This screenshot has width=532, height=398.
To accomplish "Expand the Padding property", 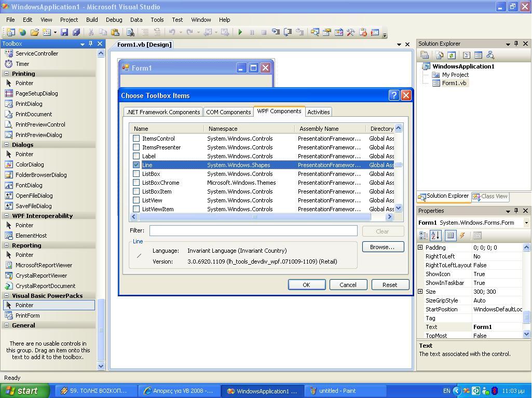I will [x=420, y=248].
